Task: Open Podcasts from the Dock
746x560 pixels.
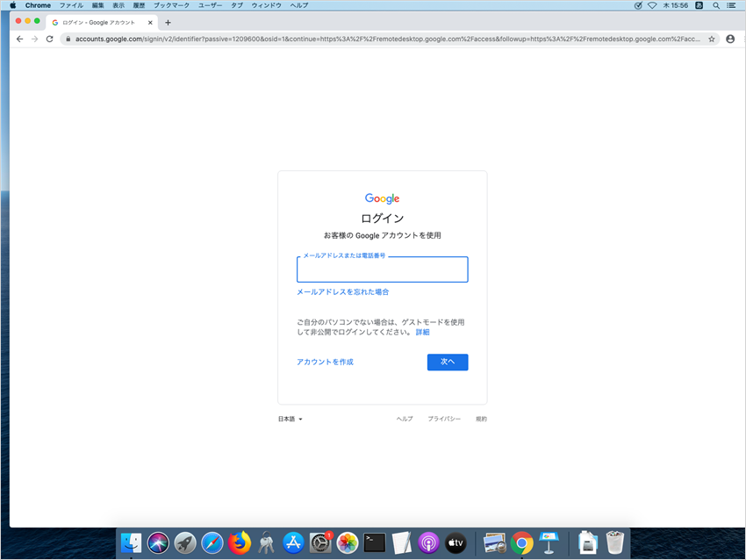Action: point(428,542)
